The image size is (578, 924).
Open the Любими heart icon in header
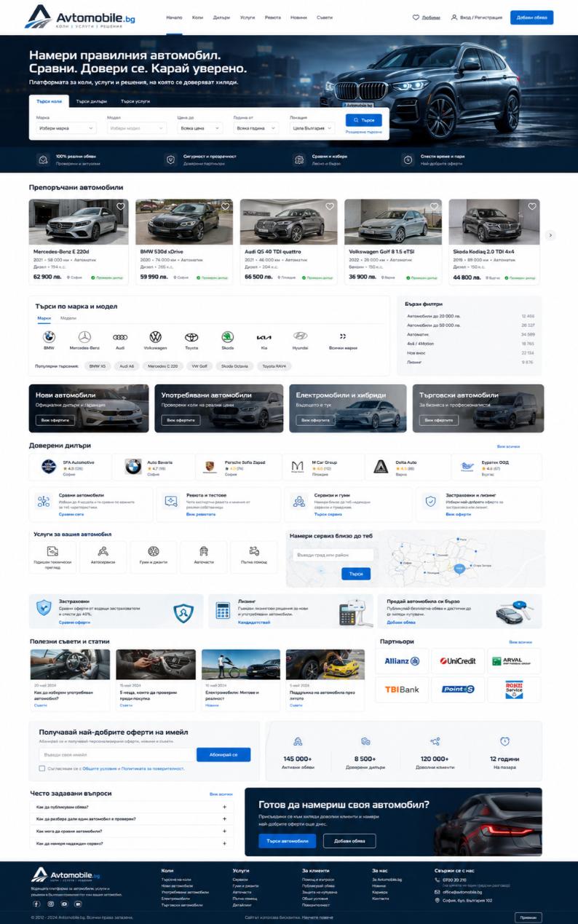416,17
